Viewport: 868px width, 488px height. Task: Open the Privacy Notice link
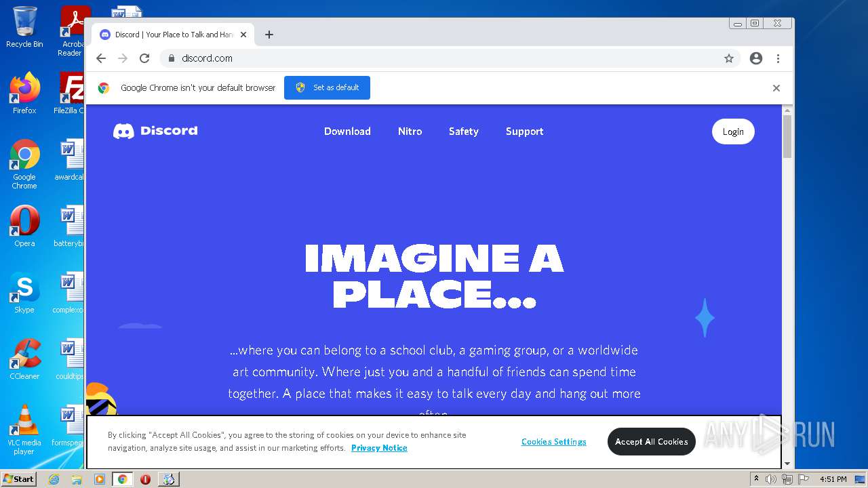(x=379, y=448)
